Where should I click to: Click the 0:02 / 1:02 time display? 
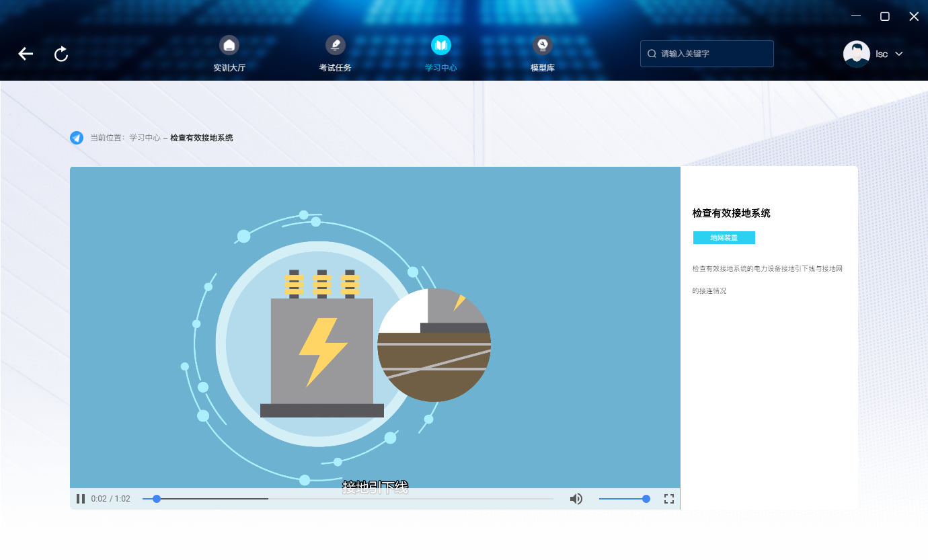[x=111, y=499]
